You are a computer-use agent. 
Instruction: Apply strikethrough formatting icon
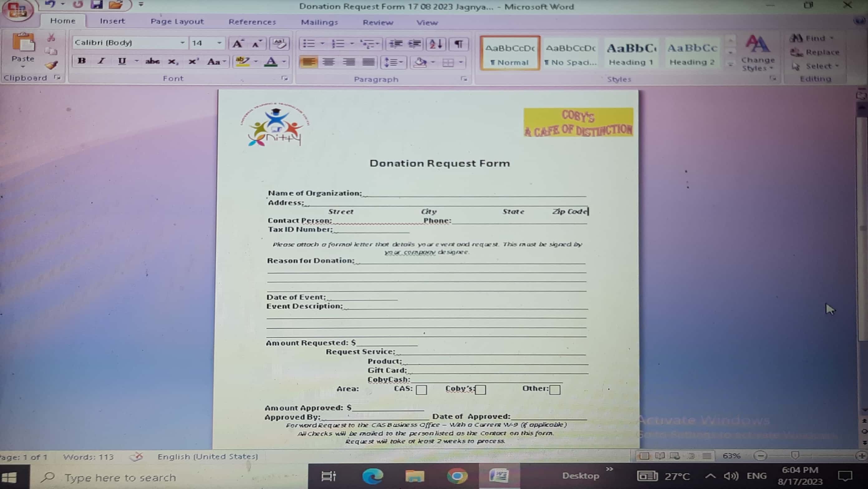152,61
